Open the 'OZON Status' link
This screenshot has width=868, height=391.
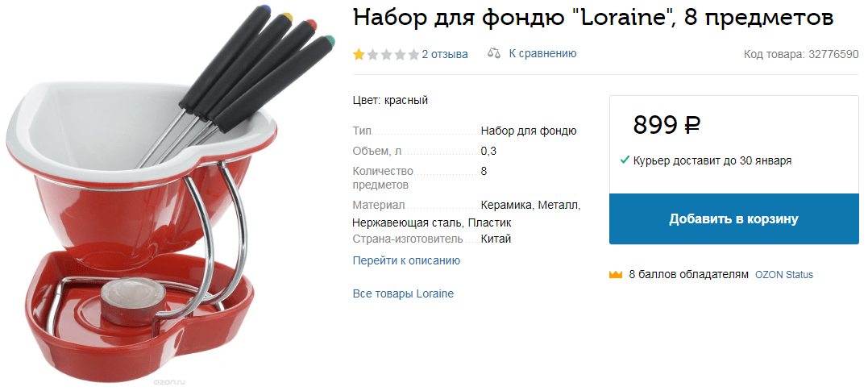(x=784, y=275)
